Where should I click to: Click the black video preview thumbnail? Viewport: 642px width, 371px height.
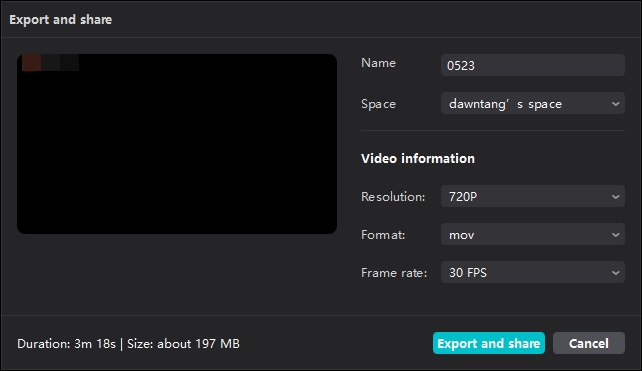[177, 144]
